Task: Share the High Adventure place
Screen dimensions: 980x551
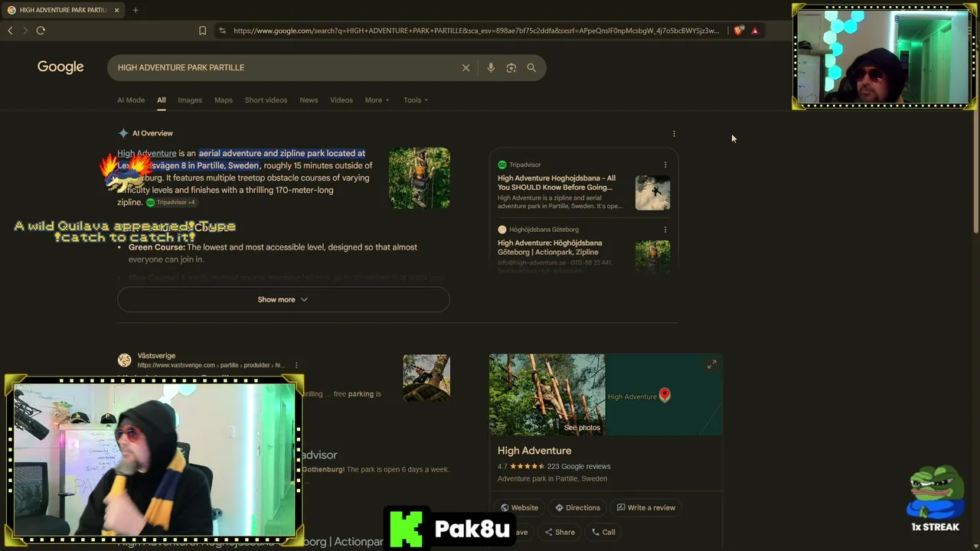Action: (x=560, y=532)
